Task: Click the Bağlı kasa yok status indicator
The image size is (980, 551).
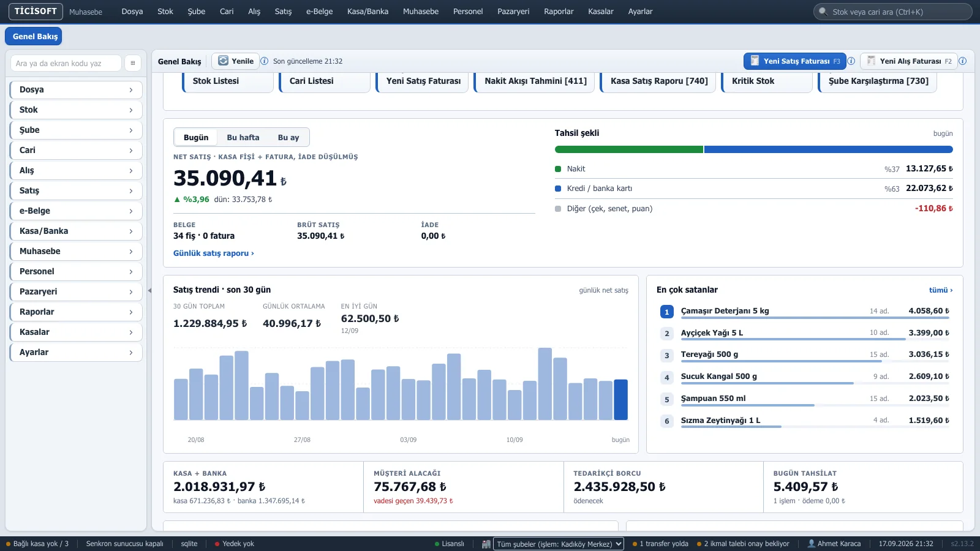Action: [x=37, y=544]
